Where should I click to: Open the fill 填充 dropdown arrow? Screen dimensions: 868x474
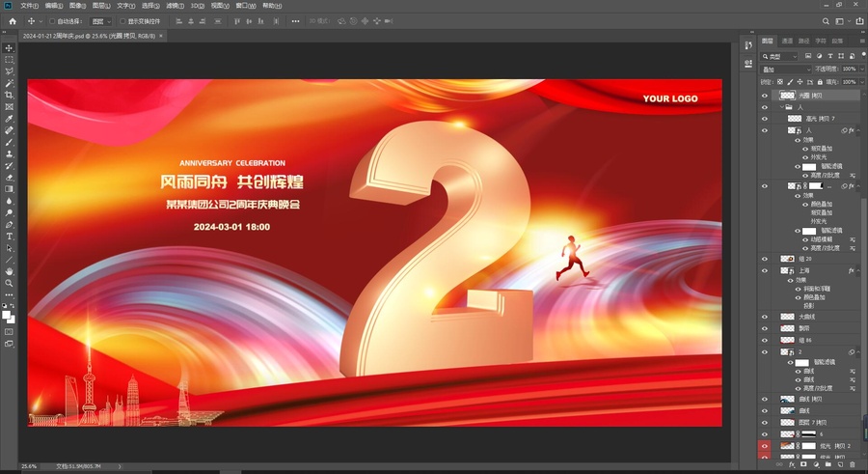click(x=861, y=82)
